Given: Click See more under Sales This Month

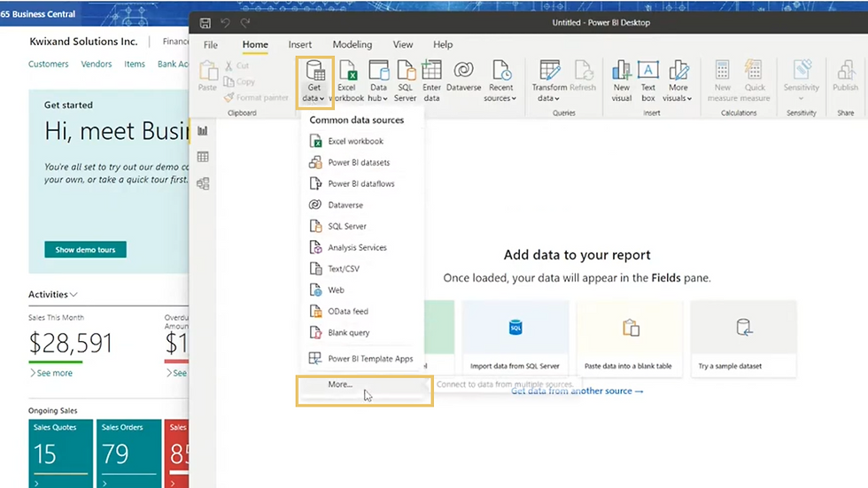Looking at the screenshot, I should 51,373.
